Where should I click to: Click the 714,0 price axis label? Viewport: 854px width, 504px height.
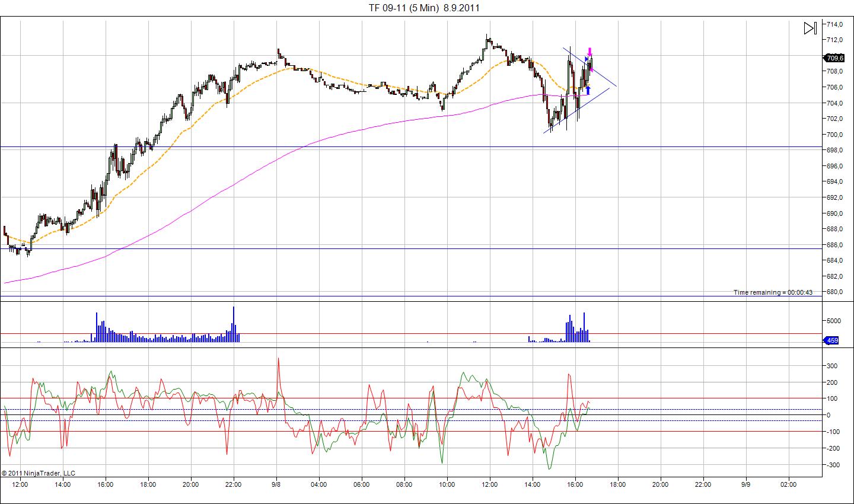[x=834, y=24]
